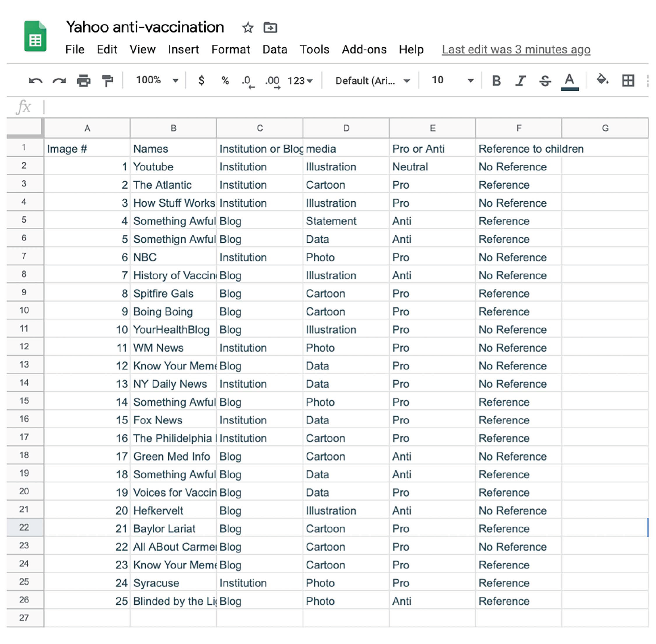656x644 pixels.
Task: Click the decrease decimal places icon
Action: coord(247,82)
